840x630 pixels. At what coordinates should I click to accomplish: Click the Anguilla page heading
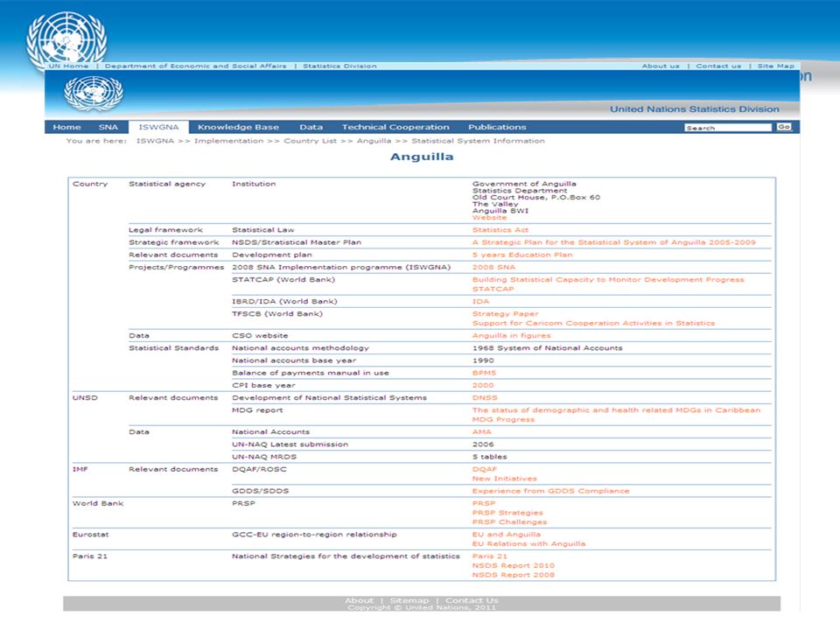pos(422,157)
